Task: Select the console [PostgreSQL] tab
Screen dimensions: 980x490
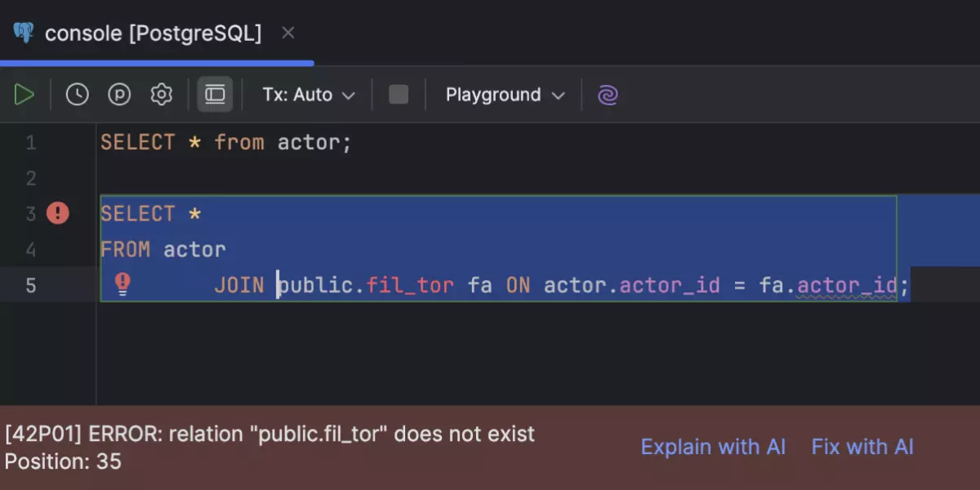Action: [153, 33]
